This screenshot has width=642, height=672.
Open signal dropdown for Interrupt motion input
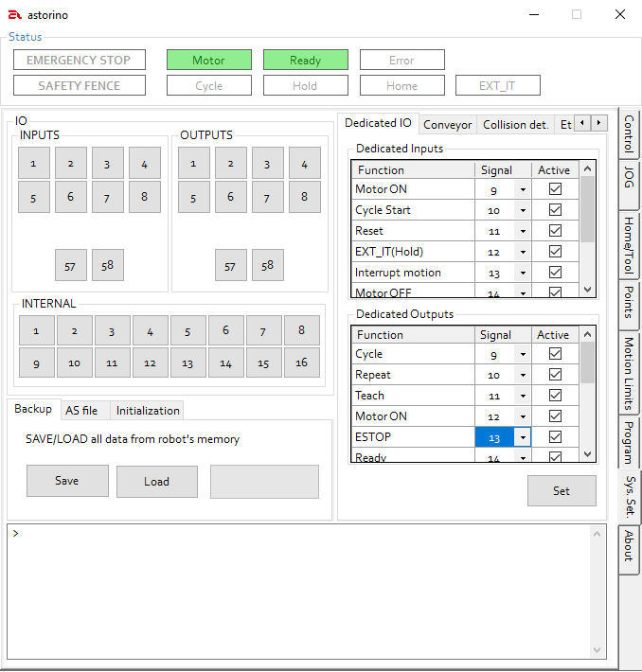(523, 273)
